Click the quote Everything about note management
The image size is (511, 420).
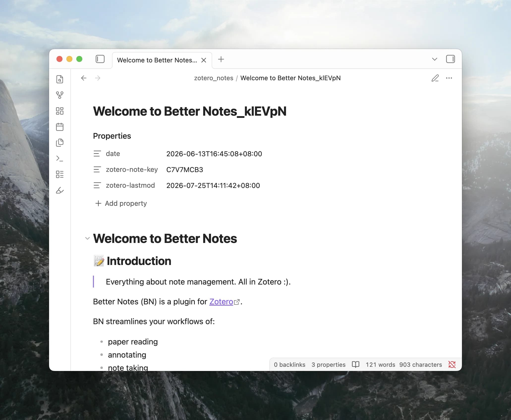[x=198, y=282]
